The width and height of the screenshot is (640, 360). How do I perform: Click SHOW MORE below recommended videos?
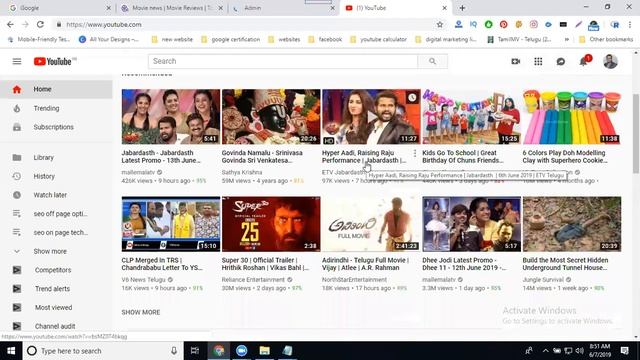click(141, 312)
